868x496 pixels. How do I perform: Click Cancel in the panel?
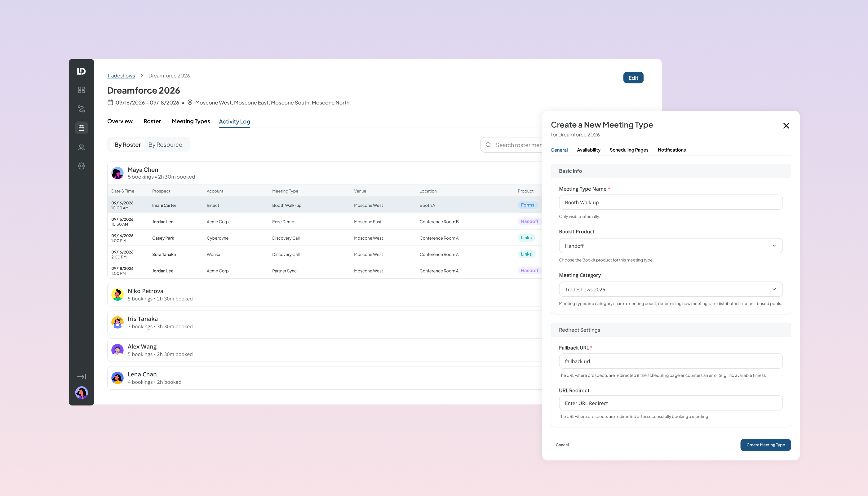(562, 445)
